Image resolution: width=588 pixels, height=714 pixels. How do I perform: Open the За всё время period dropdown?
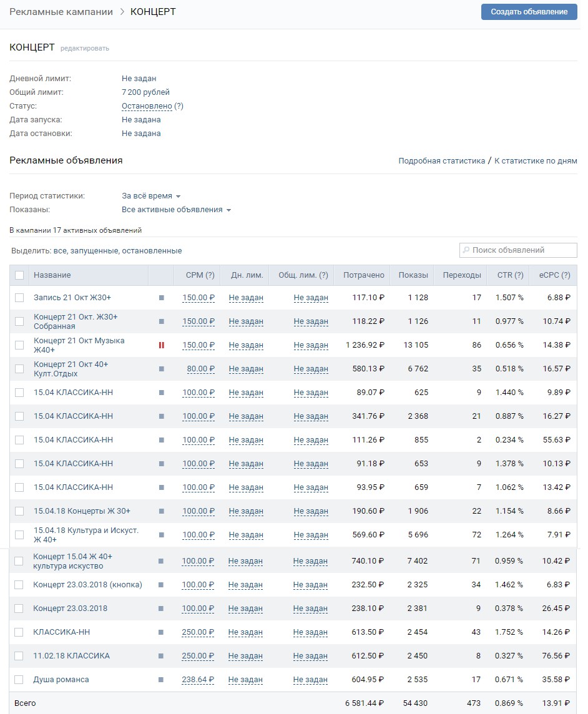[x=151, y=196]
